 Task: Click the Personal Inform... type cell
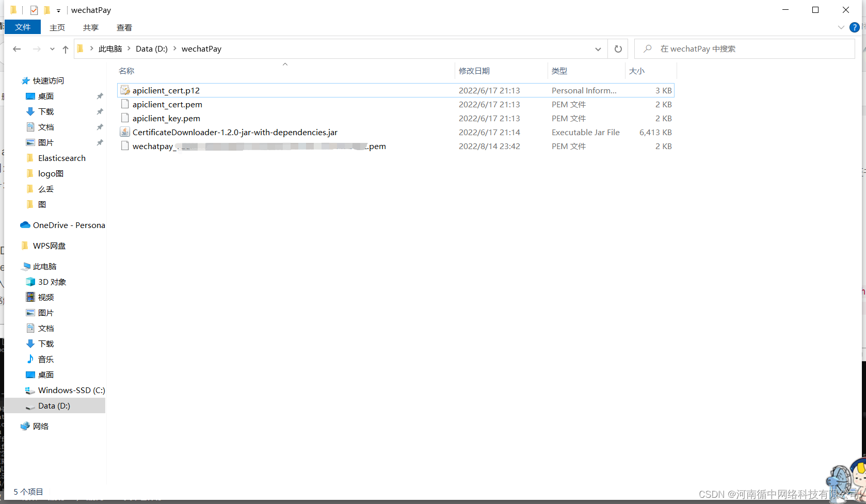pos(584,90)
